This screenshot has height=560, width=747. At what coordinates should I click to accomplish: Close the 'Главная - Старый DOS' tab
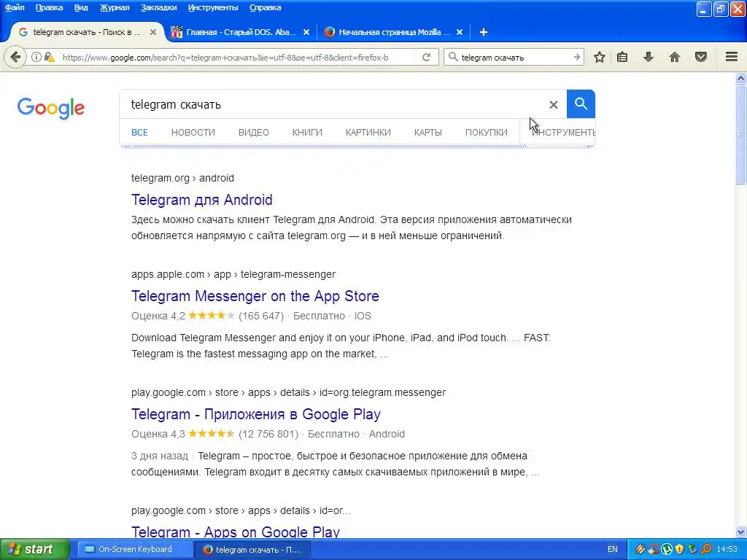[x=306, y=32]
